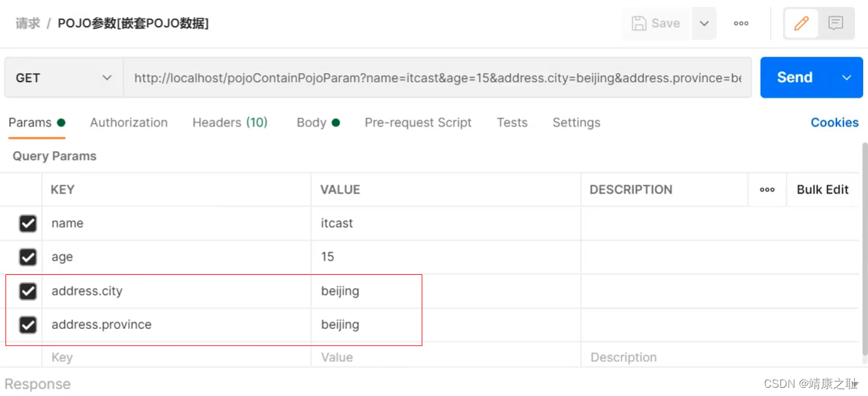Open the Save options dropdown arrow
868x396 pixels.
704,23
